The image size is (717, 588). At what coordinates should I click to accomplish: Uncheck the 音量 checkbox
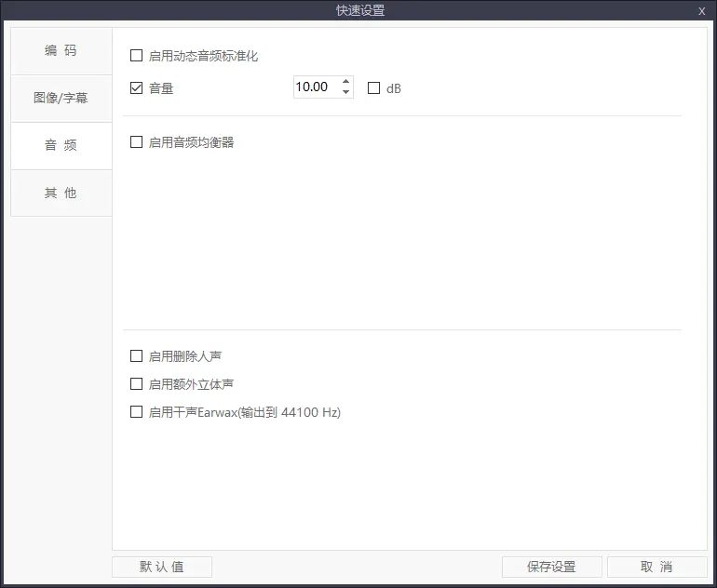[137, 88]
